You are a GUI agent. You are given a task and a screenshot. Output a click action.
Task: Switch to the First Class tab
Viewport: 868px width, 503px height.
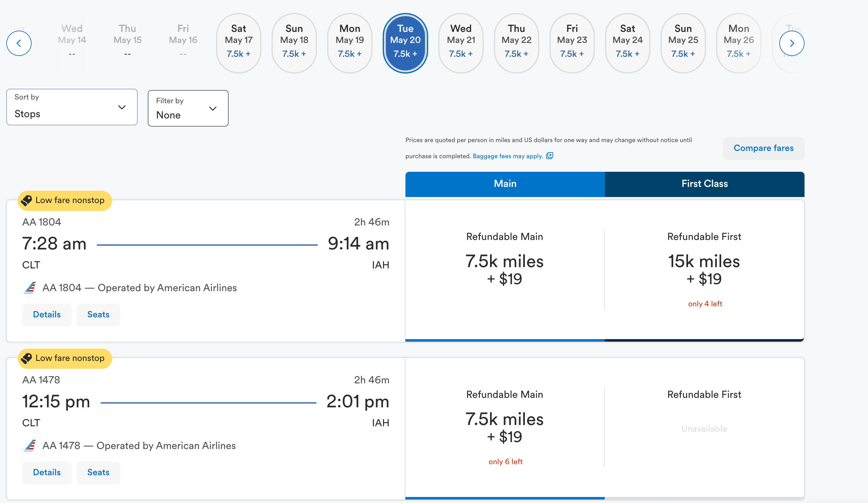[x=704, y=184]
